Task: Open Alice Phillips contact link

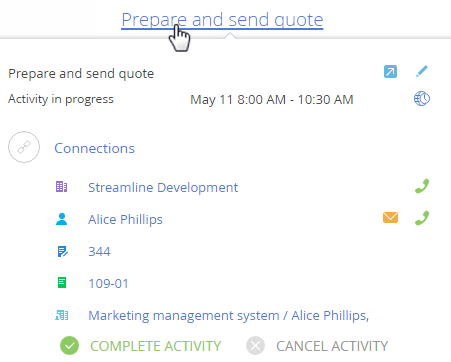Action: (125, 220)
